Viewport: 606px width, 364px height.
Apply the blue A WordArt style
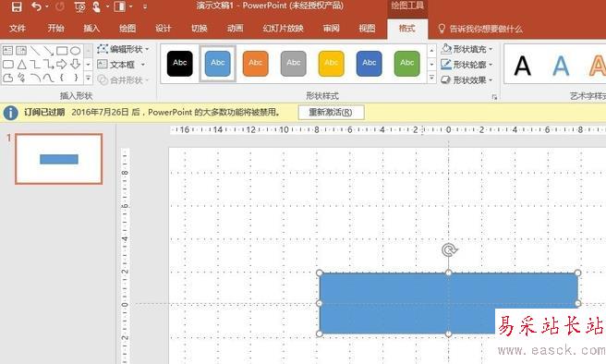pos(561,66)
